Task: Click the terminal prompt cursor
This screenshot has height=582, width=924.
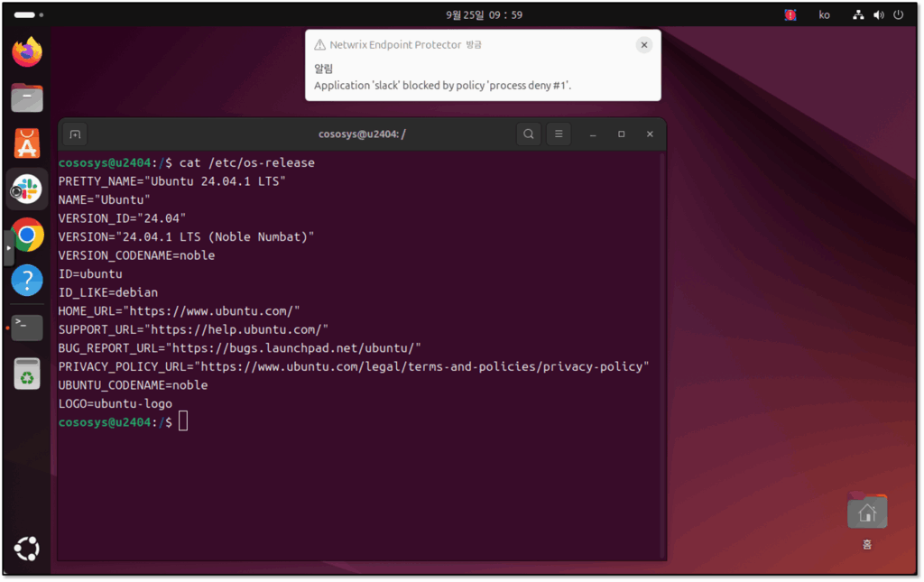Action: click(x=183, y=421)
